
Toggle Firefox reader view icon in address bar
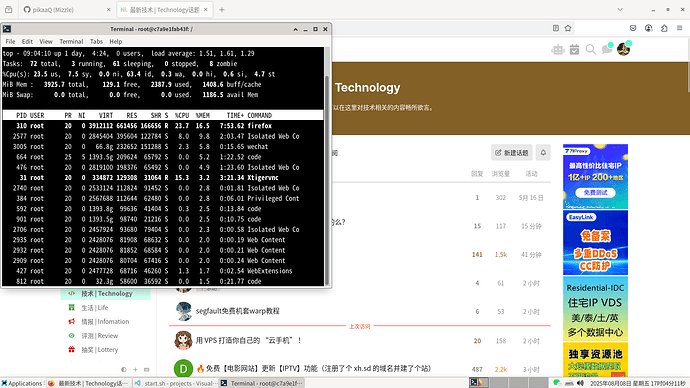tap(556, 28)
